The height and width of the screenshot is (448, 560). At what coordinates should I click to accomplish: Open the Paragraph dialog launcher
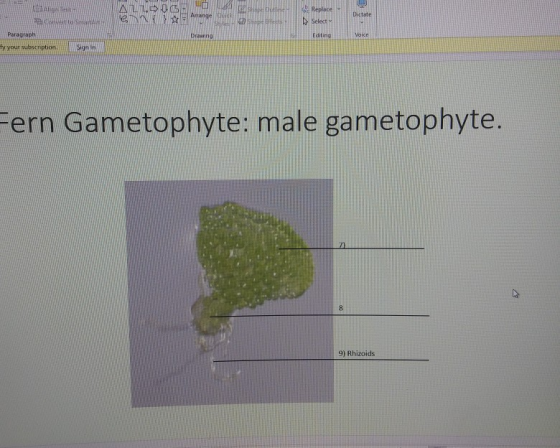click(110, 35)
